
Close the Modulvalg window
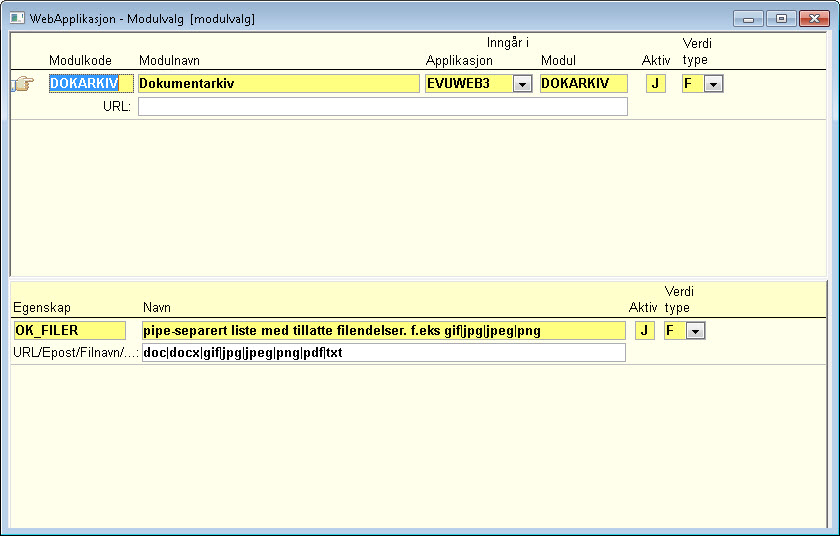[x=814, y=19]
